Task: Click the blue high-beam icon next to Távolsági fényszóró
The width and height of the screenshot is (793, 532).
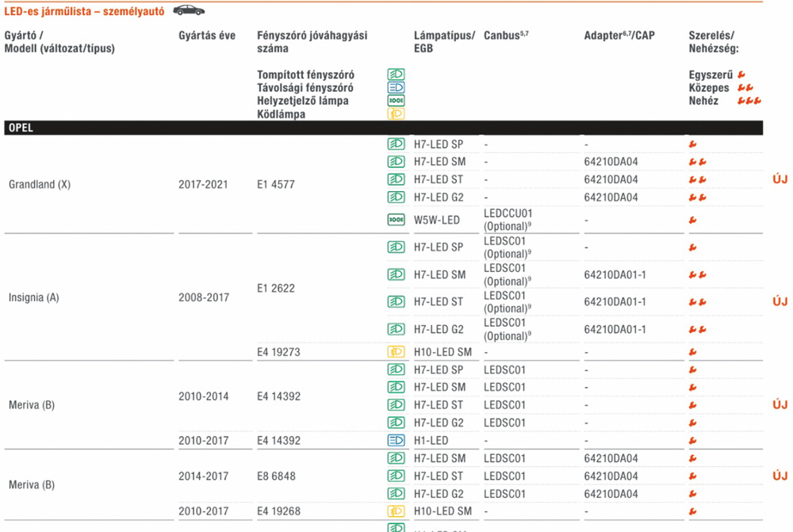Action: (396, 87)
